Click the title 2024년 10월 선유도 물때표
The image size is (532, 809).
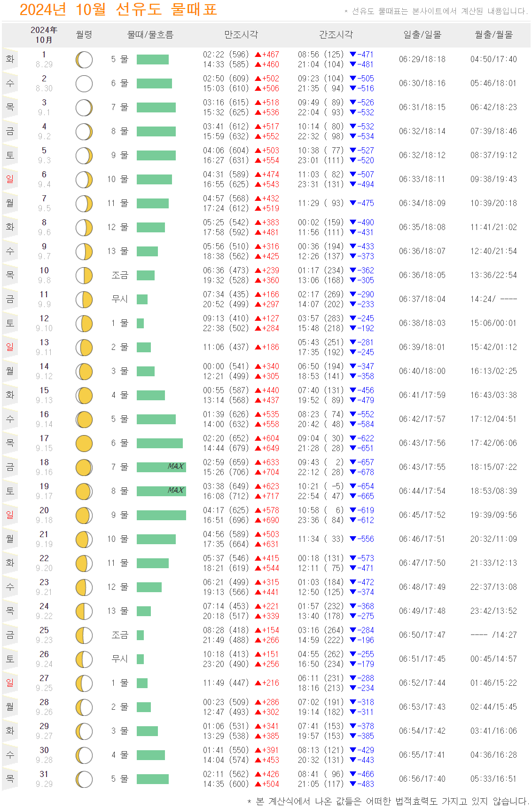[x=118, y=9]
